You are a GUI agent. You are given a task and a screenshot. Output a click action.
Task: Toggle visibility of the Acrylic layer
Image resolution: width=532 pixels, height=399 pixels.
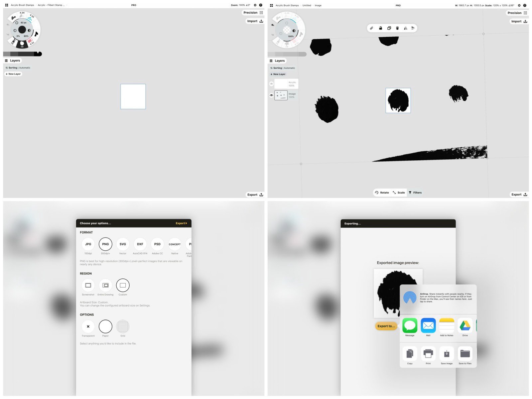click(x=271, y=84)
